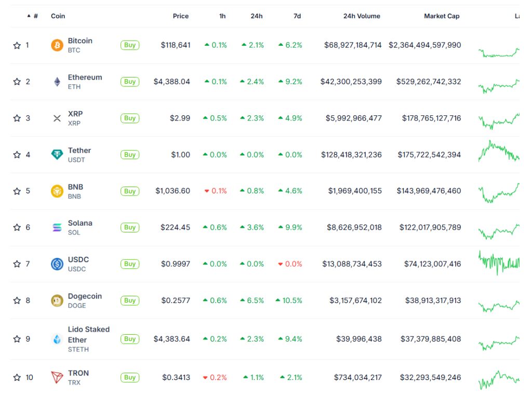The width and height of the screenshot is (532, 393).
Task: Favorite Bitcoin using its star toggle
Action: click(17, 45)
